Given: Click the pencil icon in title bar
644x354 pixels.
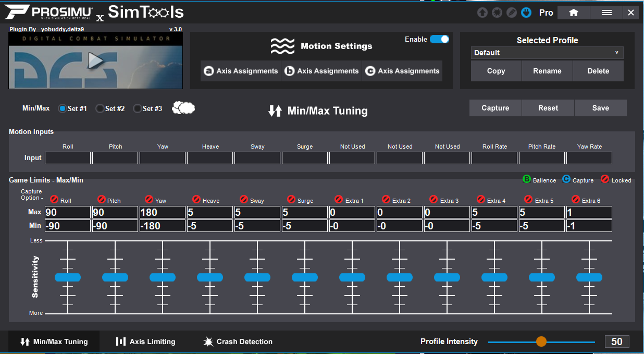Looking at the screenshot, I should click(512, 13).
